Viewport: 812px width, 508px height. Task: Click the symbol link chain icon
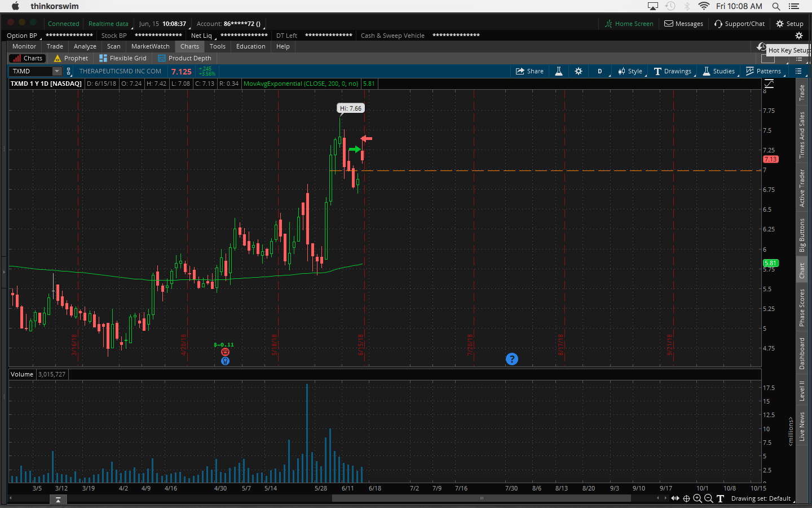pos(69,71)
